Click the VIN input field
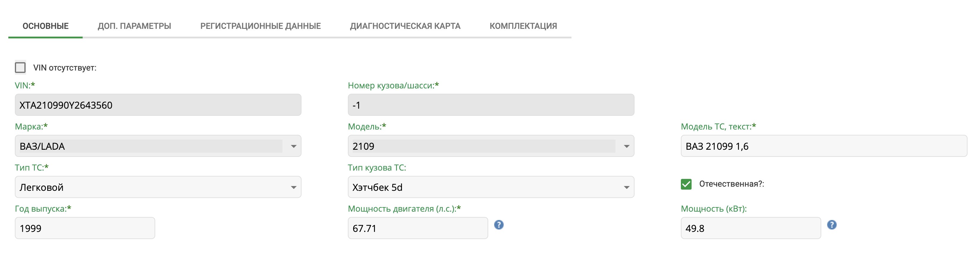This screenshot has width=980, height=267. click(158, 105)
